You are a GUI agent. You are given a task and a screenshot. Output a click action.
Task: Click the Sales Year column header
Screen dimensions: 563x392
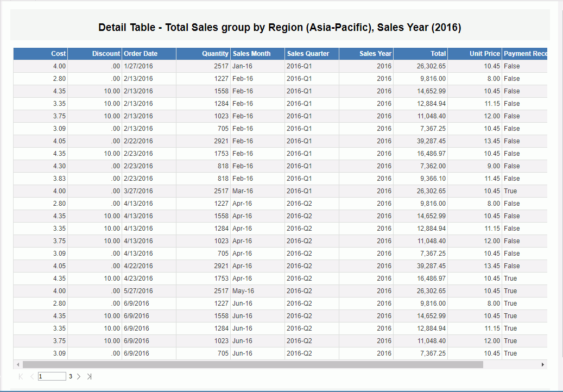(x=375, y=54)
